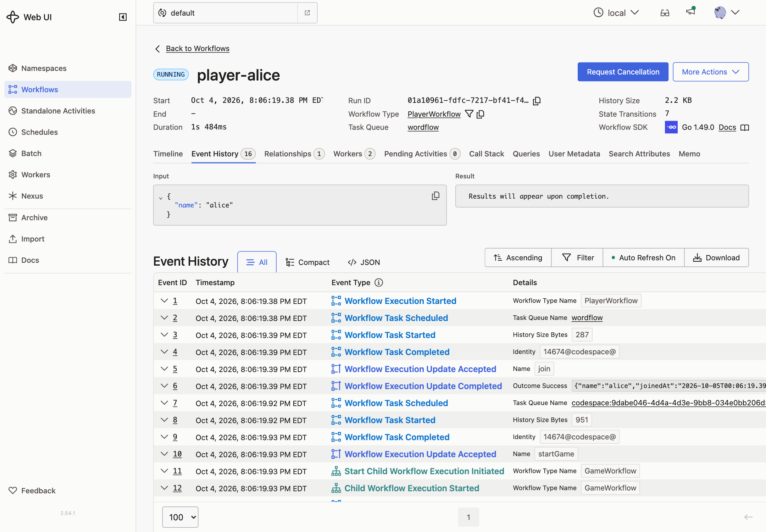The width and height of the screenshot is (766, 532).
Task: Filter workflows by PlayerWorkflow type
Action: coord(469,114)
